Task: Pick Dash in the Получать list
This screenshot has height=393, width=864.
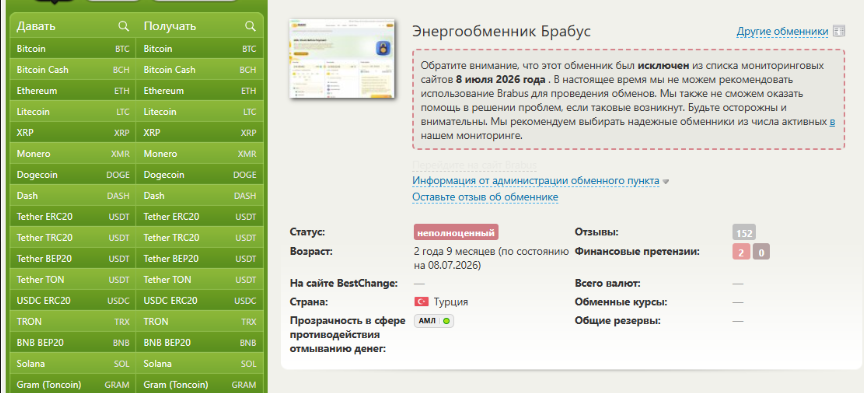Action: pyautogui.click(x=200, y=196)
